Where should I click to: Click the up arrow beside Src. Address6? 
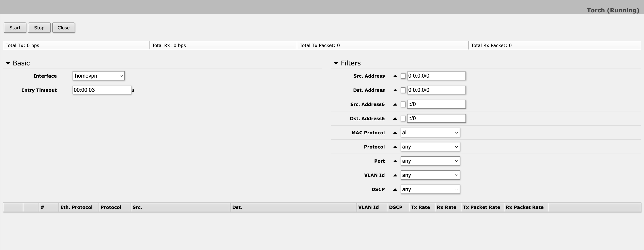pyautogui.click(x=395, y=105)
